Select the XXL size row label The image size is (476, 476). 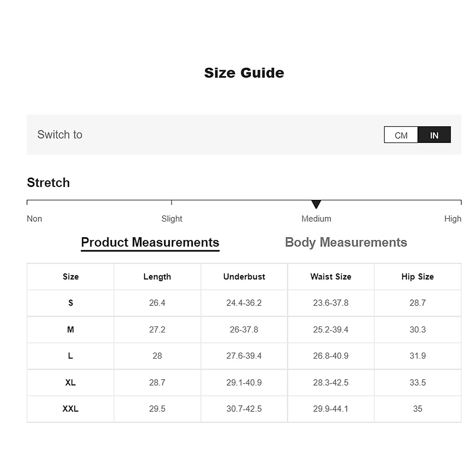[x=71, y=409]
